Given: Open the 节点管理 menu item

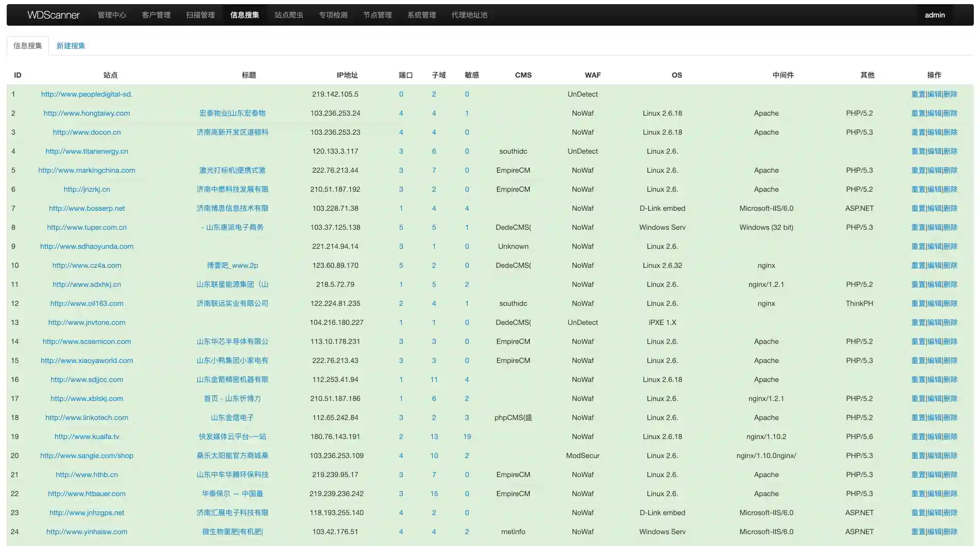Looking at the screenshot, I should pyautogui.click(x=377, y=15).
